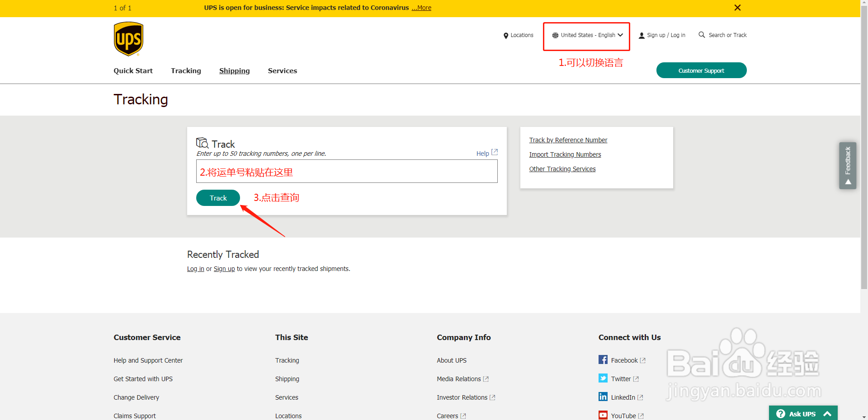This screenshot has width=868, height=420.
Task: Close the yellow Coronavirus alert banner
Action: pyautogui.click(x=737, y=8)
